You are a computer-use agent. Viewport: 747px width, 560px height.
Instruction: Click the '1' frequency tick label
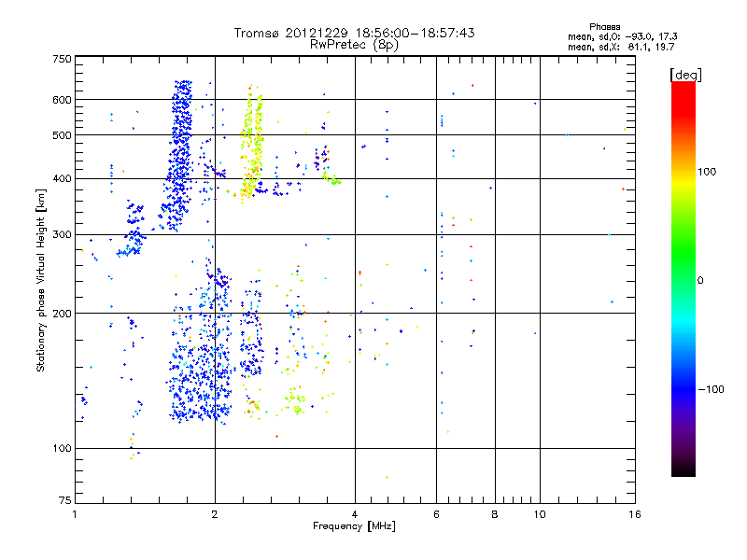point(75,514)
